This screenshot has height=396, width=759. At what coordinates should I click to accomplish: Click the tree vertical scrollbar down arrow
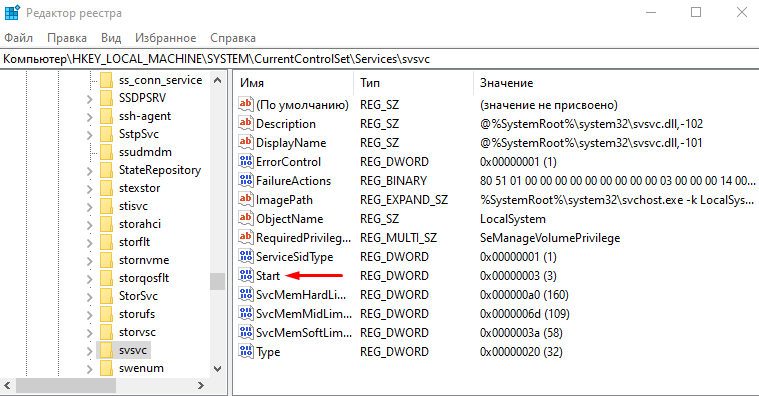[x=217, y=369]
